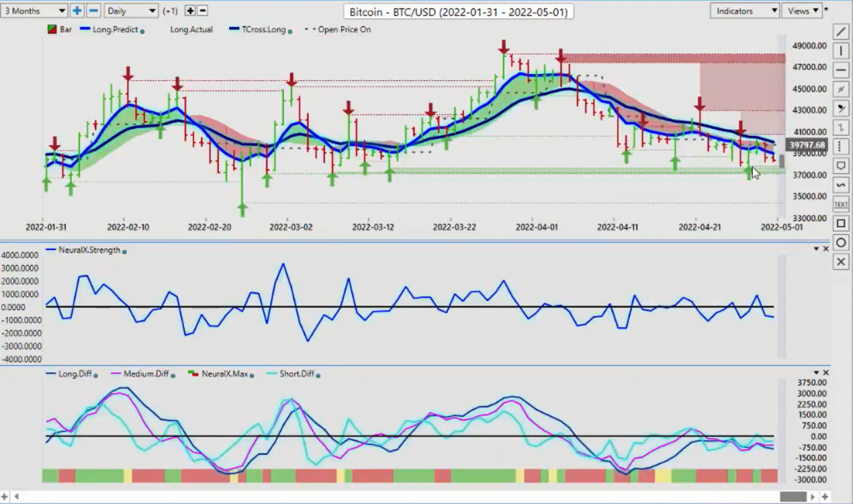Click the NeuralX.Max legend label
The image size is (853, 504).
(x=224, y=374)
